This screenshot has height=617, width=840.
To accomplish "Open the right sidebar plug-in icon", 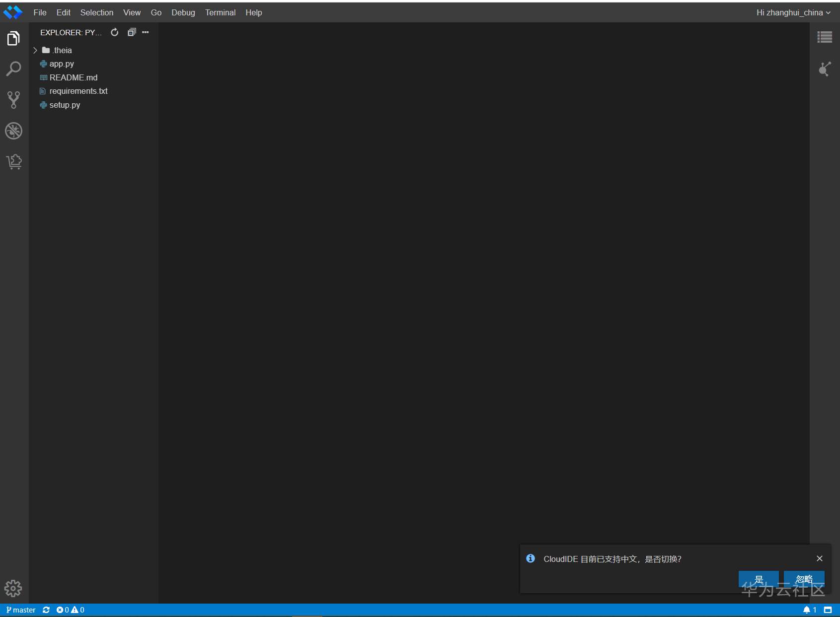I will pos(825,69).
